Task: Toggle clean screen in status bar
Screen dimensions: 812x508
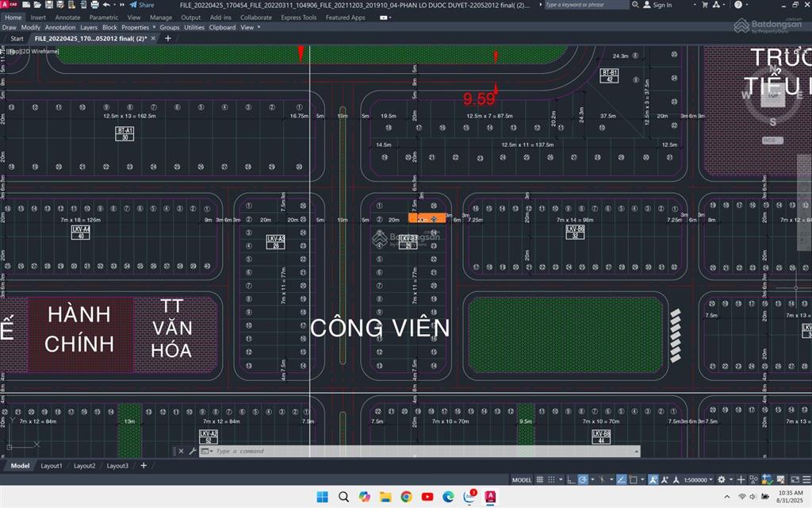Action: tap(795, 480)
